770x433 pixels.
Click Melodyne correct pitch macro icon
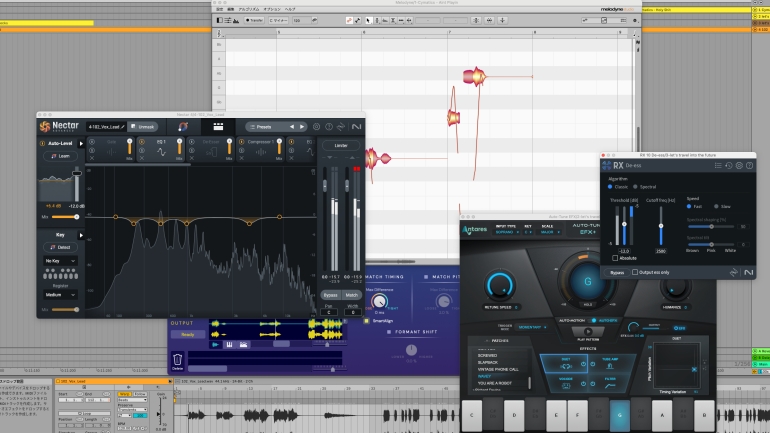[x=475, y=20]
